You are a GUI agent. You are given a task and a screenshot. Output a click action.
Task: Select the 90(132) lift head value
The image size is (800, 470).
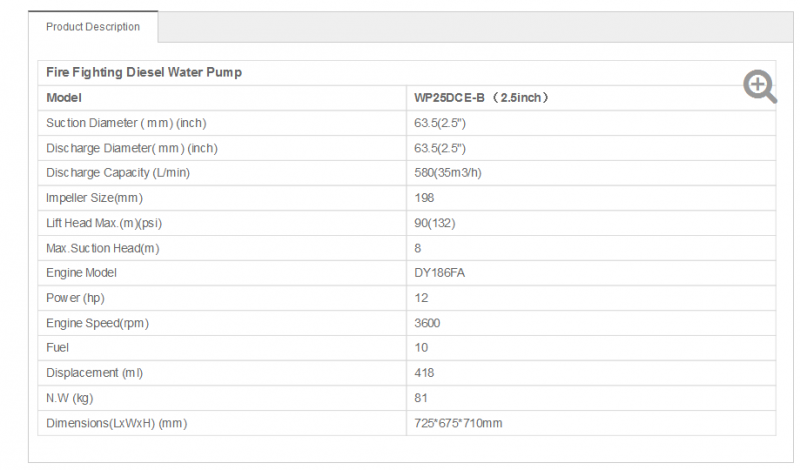[x=435, y=223]
